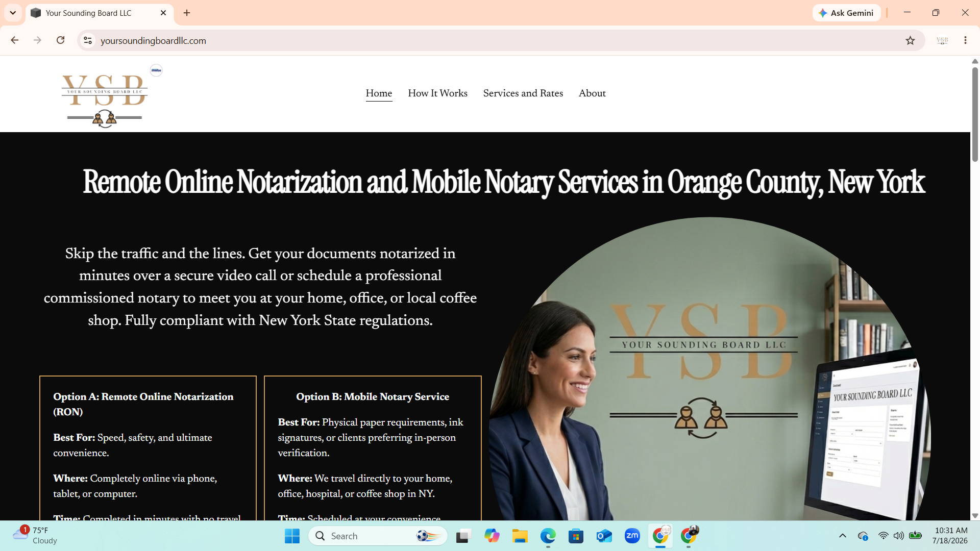Click the scroll up arrow of the page
The height and width of the screenshot is (551, 980).
point(975,61)
